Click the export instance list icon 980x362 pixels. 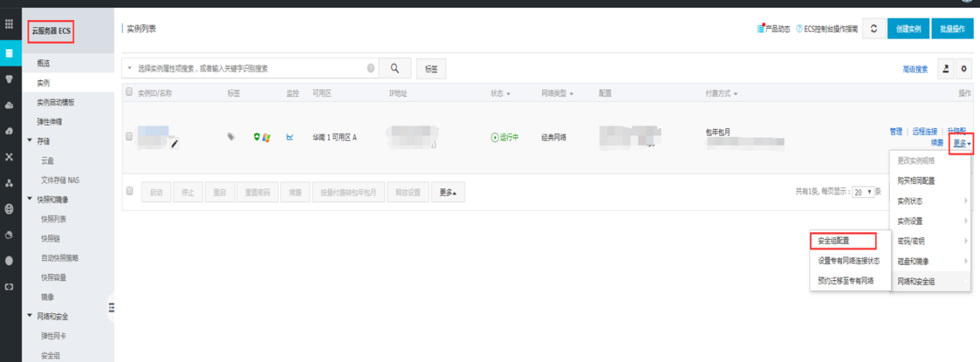[946, 69]
